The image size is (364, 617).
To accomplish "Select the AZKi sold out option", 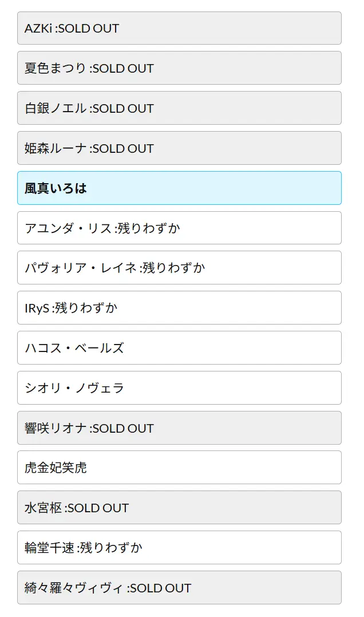I will [179, 28].
